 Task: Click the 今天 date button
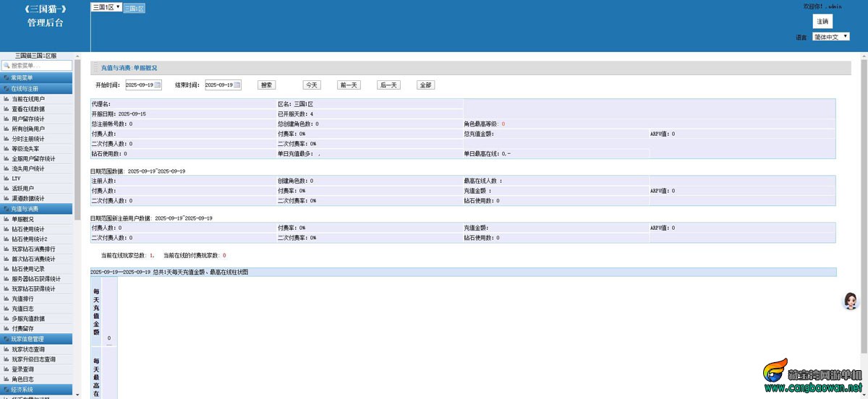311,85
